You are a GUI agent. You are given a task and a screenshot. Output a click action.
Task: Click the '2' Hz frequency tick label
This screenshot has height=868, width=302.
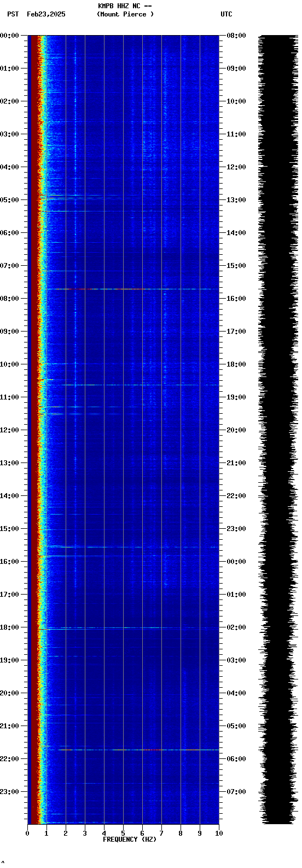(x=66, y=833)
